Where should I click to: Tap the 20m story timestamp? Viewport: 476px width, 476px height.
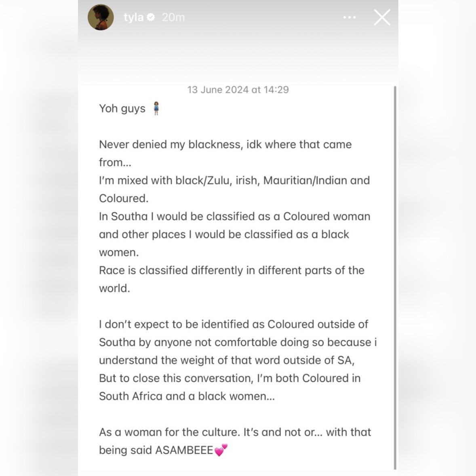coord(173,17)
